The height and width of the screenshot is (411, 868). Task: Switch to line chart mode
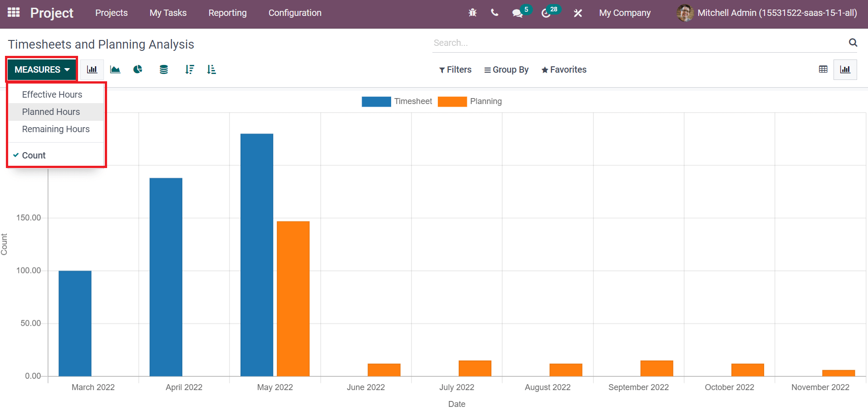tap(115, 69)
